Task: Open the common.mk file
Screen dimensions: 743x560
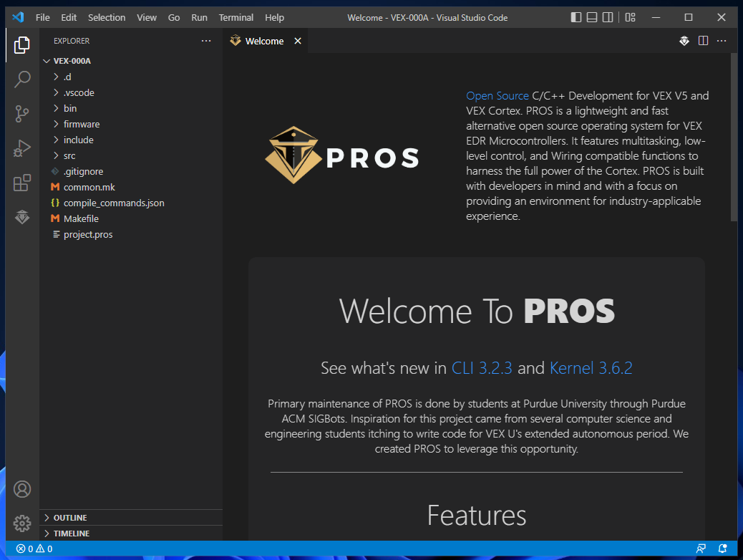Action: click(x=131, y=188)
